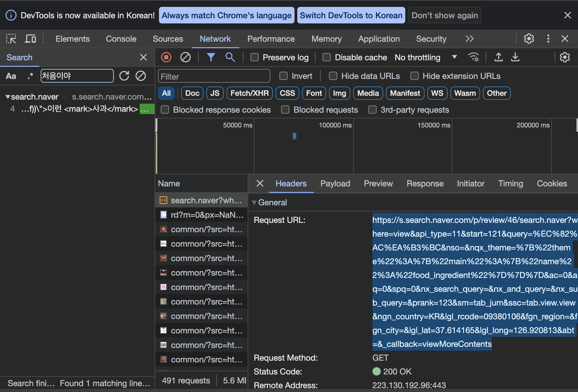The height and width of the screenshot is (392, 578).
Task: Collapse the search.naver search result group
Action: tap(8, 97)
